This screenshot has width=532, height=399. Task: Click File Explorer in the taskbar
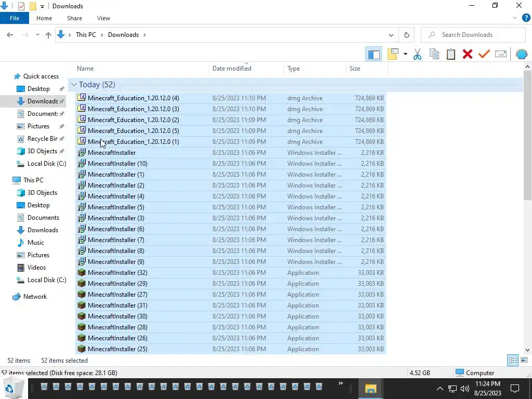[370, 389]
